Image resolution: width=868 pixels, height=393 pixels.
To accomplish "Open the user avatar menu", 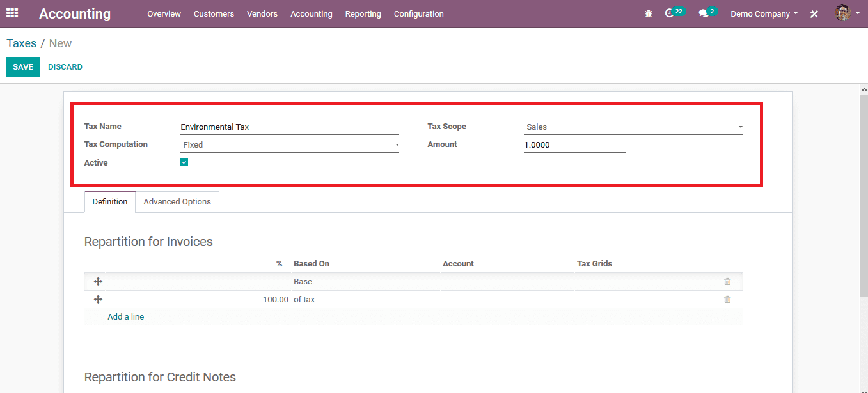I will click(x=847, y=13).
